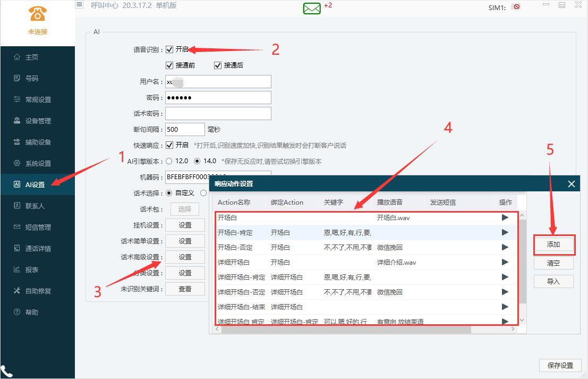Play the 开场白-否定 row action
588x379 pixels.
click(x=505, y=247)
